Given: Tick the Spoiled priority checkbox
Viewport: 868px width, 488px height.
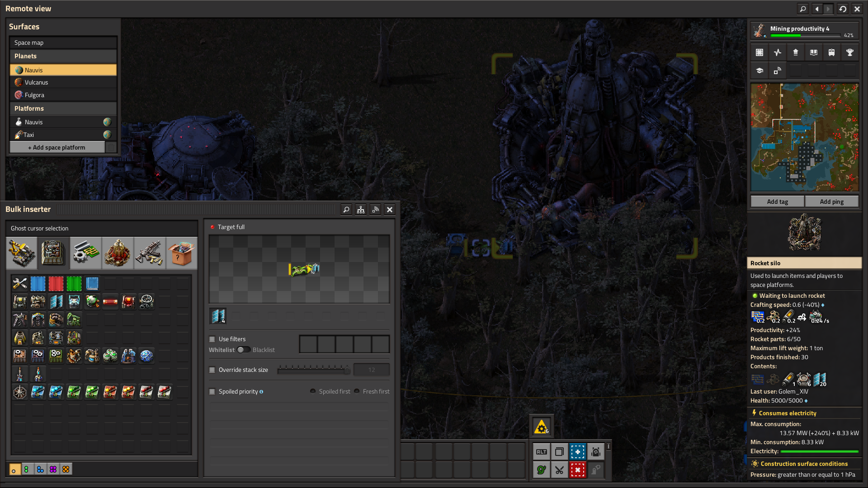Looking at the screenshot, I should (212, 391).
